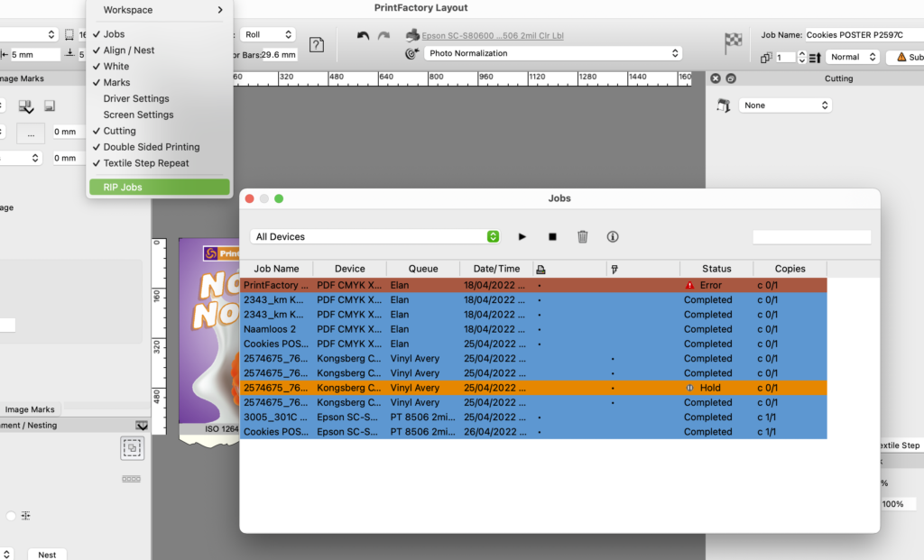Sort jobs by the Status column header

pyautogui.click(x=716, y=269)
